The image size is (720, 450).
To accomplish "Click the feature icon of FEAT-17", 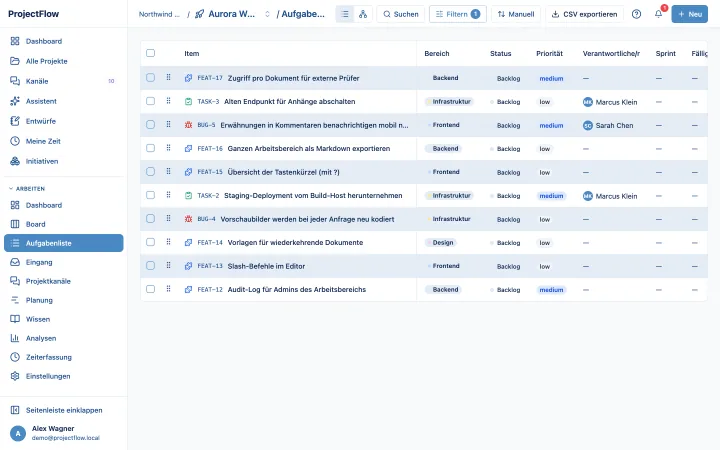I will coord(188,78).
